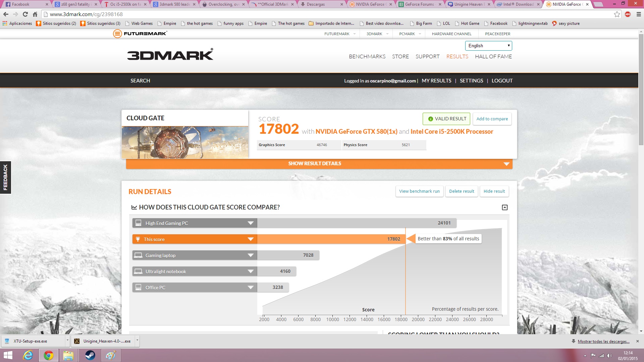Reload the page with refresh icon
This screenshot has height=362, width=644.
point(25,14)
